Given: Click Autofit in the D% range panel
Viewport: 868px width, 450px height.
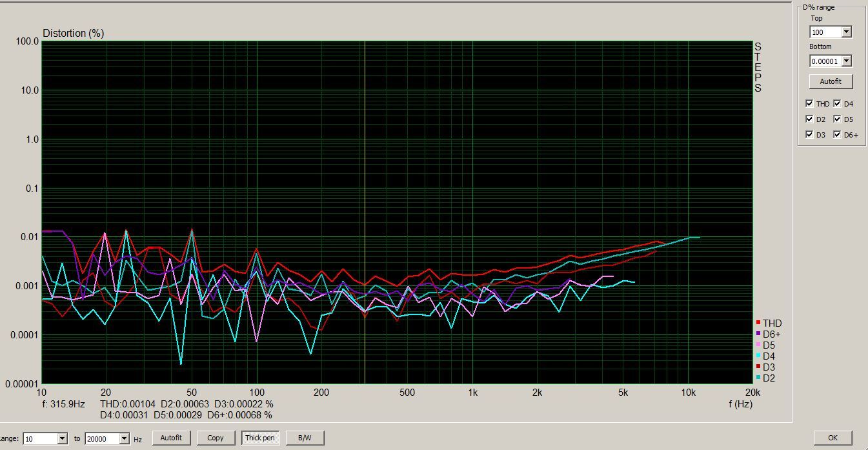Looking at the screenshot, I should [x=831, y=81].
